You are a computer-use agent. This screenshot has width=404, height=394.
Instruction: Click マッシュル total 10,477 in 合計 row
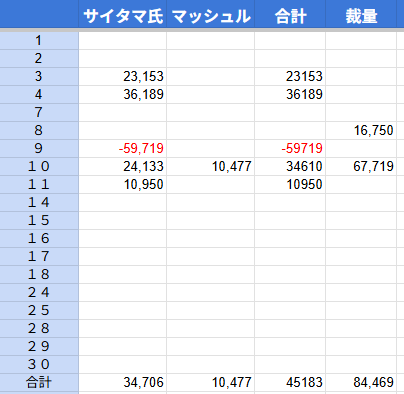211,383
